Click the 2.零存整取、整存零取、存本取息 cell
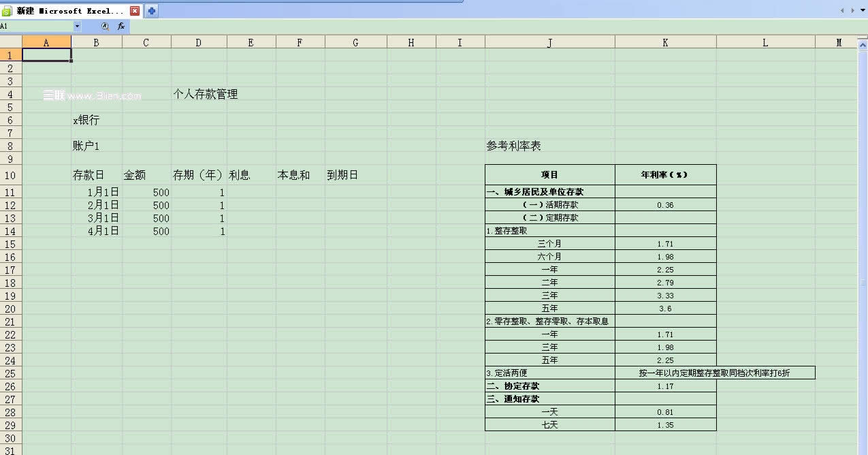This screenshot has width=868, height=455. pos(550,321)
